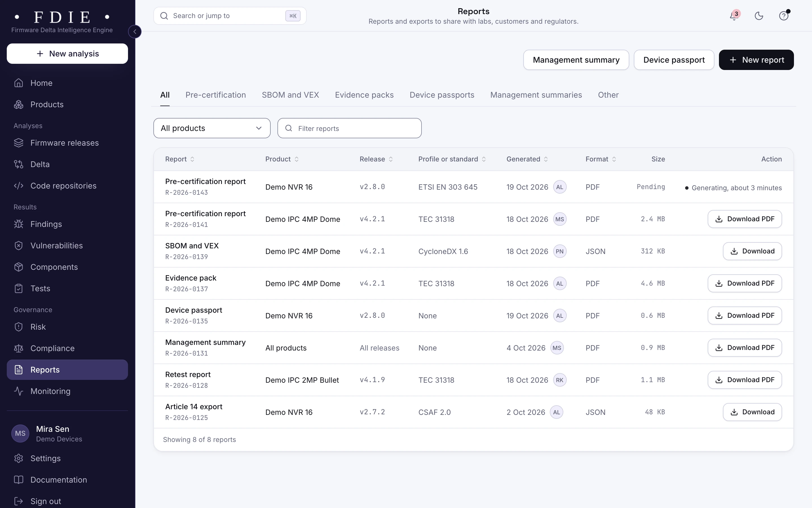The image size is (812, 508).
Task: Switch to the Pre-certification tab
Action: pyautogui.click(x=216, y=95)
